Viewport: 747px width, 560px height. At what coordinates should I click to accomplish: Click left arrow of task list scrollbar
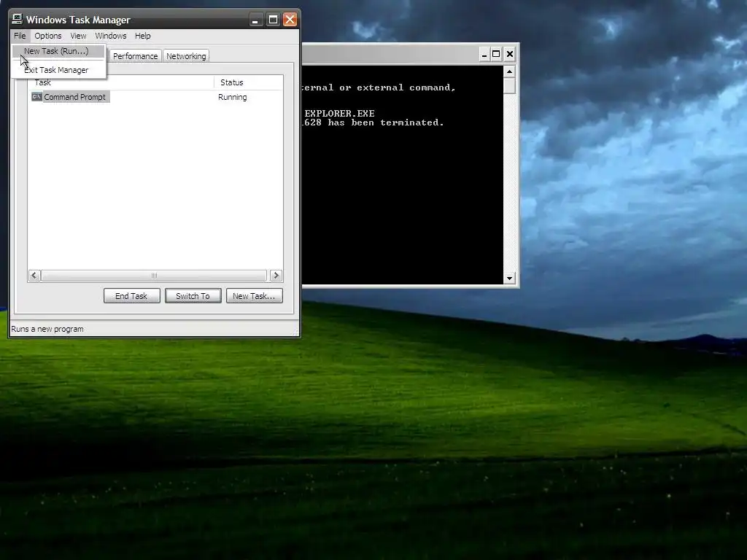coord(34,275)
